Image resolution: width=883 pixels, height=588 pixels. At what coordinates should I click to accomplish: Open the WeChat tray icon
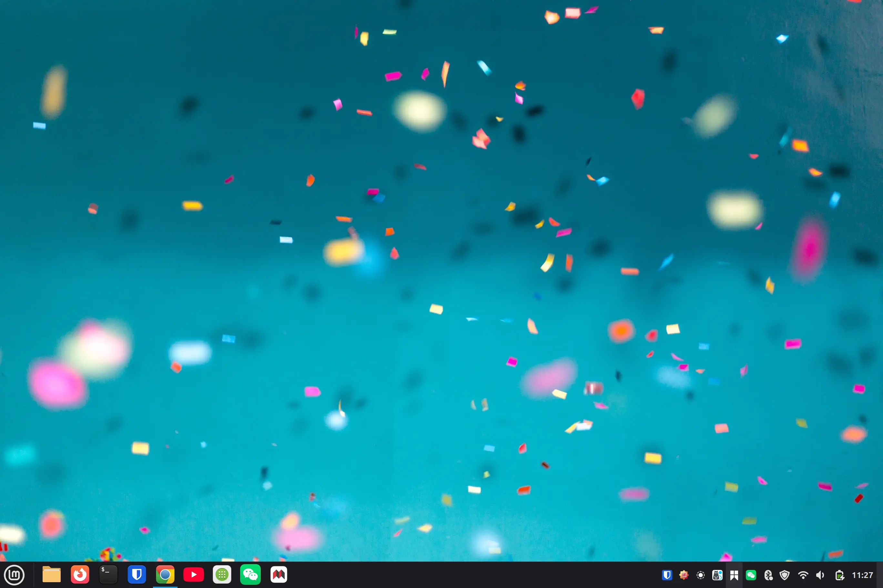tap(751, 575)
